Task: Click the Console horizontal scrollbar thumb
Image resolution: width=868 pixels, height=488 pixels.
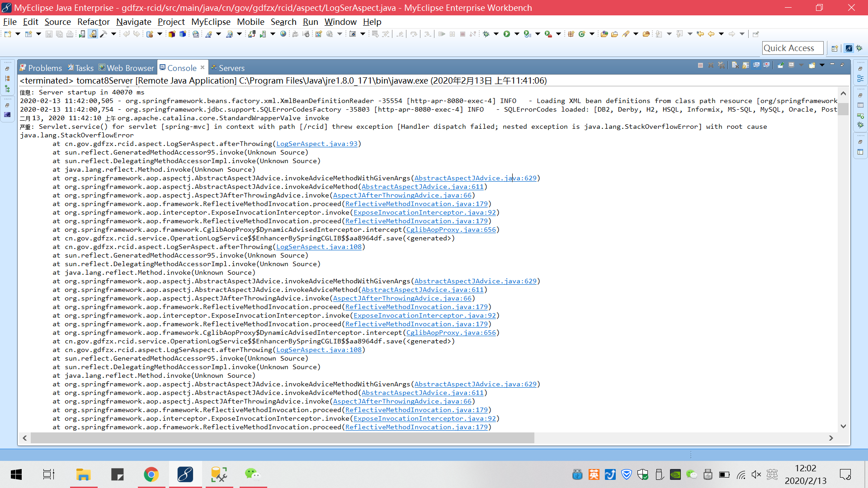Action: [x=283, y=438]
